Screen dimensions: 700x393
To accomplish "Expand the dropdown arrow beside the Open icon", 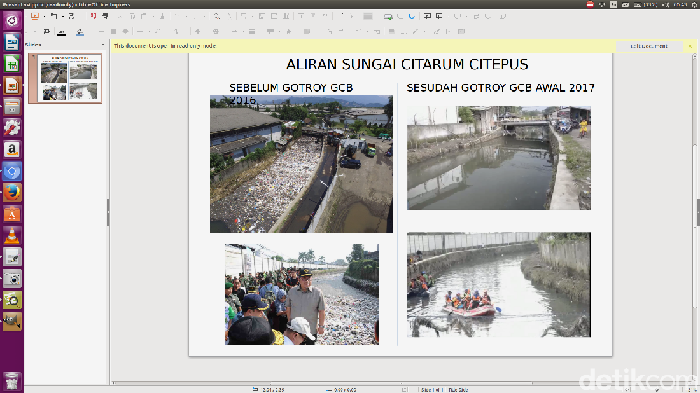I will pos(63,17).
